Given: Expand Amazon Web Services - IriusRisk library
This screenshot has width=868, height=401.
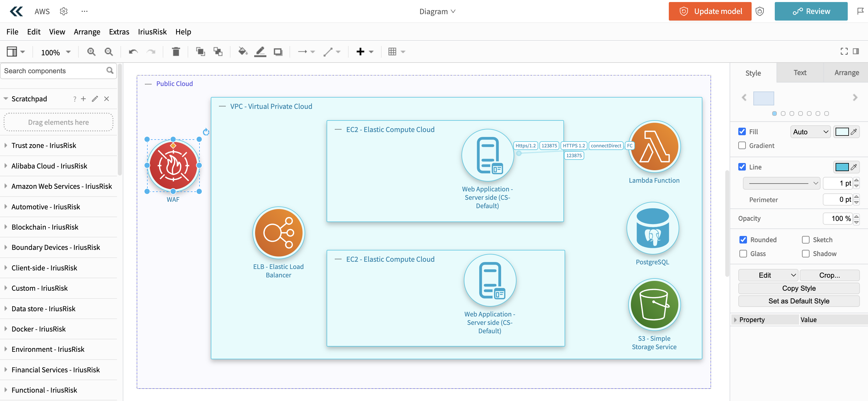Looking at the screenshot, I should [61, 186].
